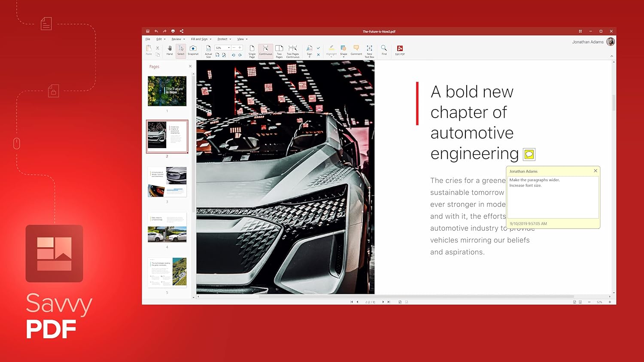
Task: Open the Fill and Sign menu
Action: coord(199,39)
